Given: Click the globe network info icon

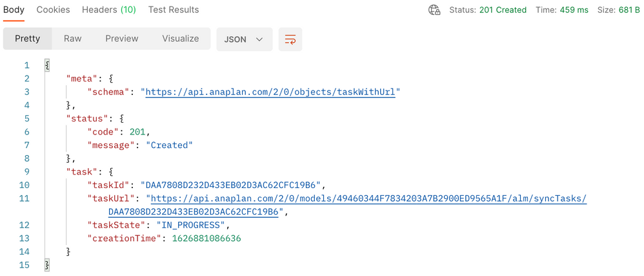Looking at the screenshot, I should (434, 10).
